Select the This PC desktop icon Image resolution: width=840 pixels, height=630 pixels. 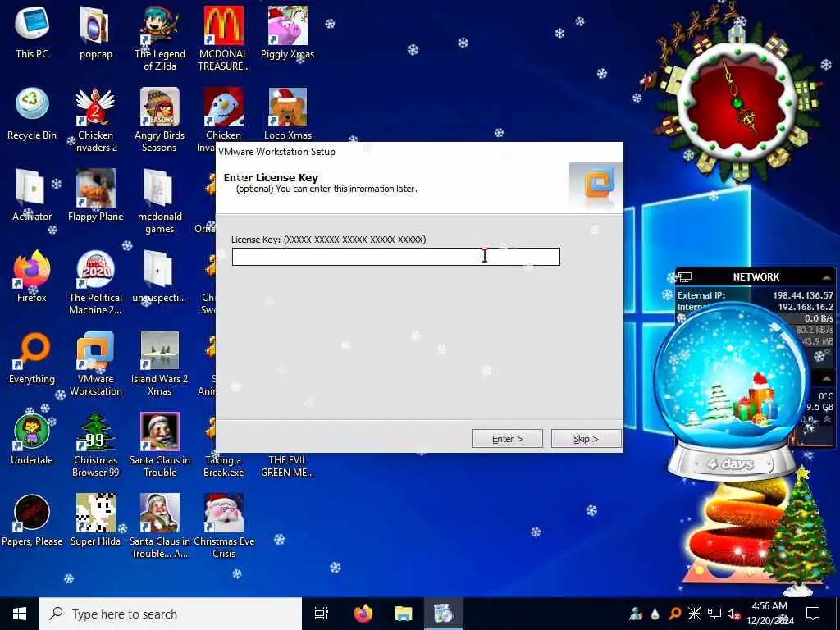click(x=32, y=32)
